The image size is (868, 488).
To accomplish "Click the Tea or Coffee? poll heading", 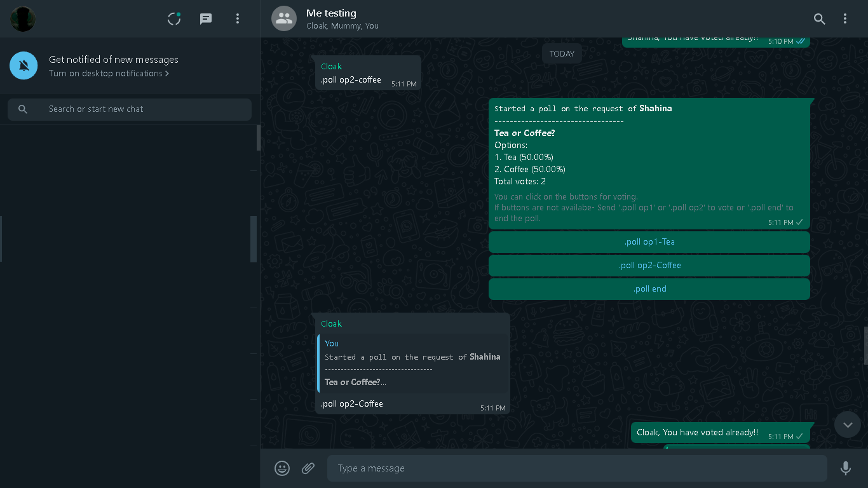I will (525, 133).
